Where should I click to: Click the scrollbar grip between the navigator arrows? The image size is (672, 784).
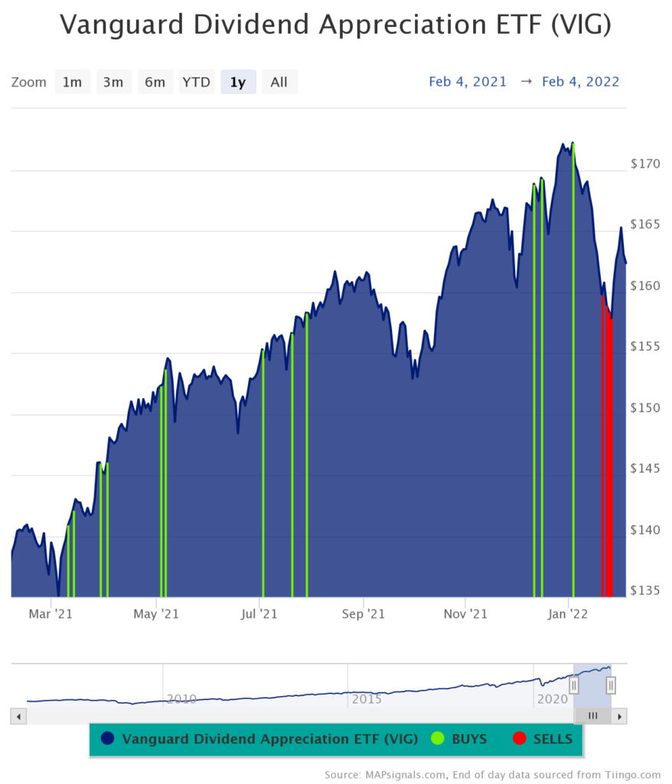tap(593, 716)
